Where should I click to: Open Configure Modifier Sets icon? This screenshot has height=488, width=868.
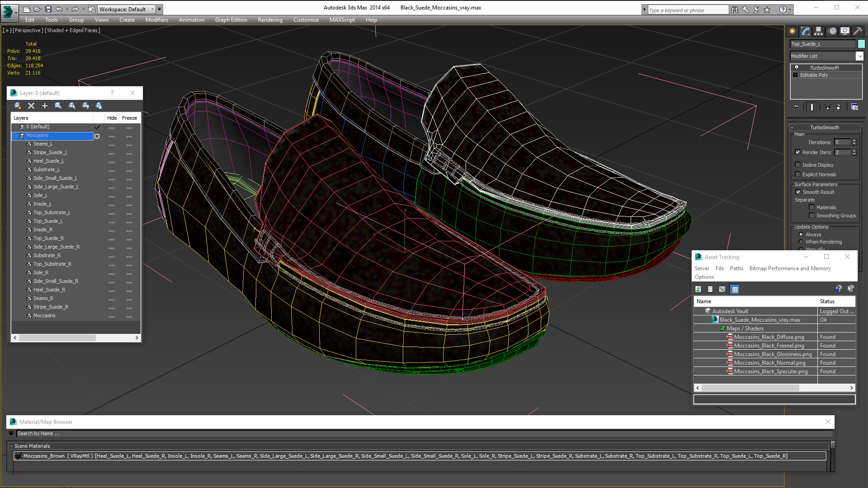(x=854, y=107)
